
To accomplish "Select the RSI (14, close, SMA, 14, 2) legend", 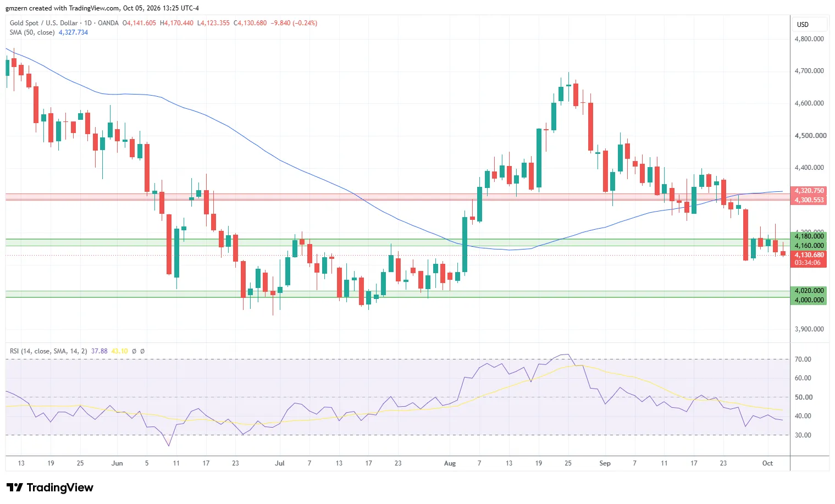I will point(48,351).
